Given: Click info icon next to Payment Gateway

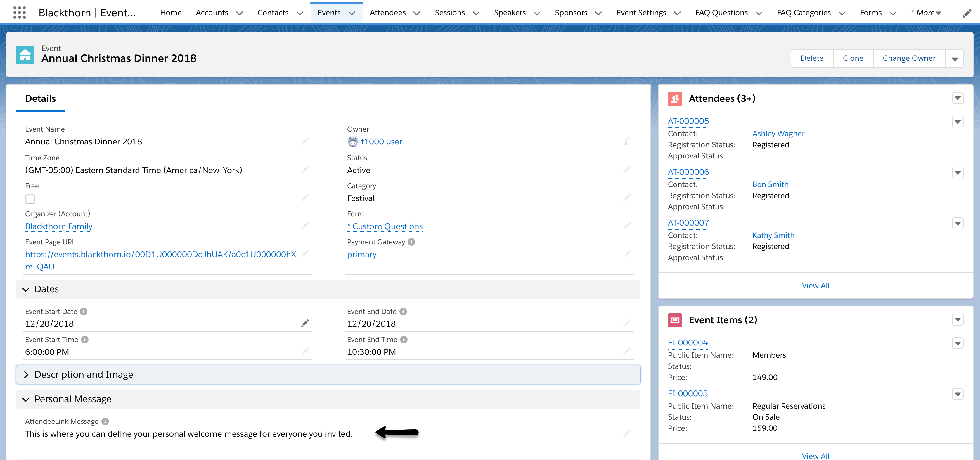Looking at the screenshot, I should click(411, 242).
